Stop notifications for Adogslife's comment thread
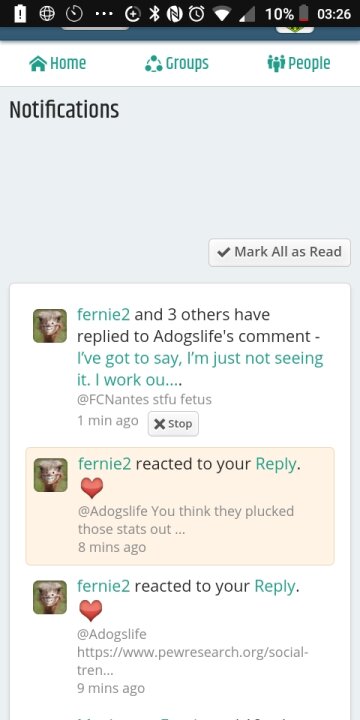 (x=173, y=423)
